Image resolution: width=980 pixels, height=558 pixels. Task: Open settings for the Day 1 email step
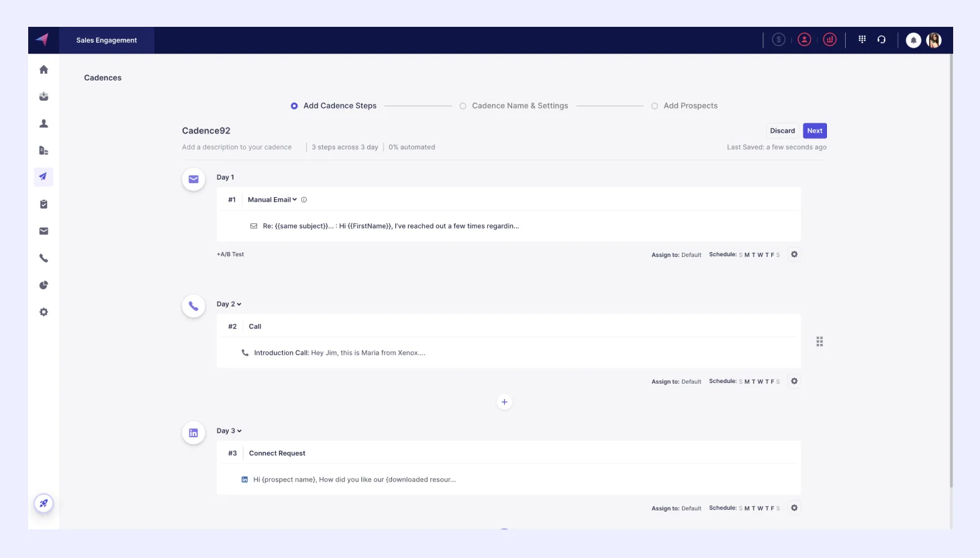tap(794, 254)
